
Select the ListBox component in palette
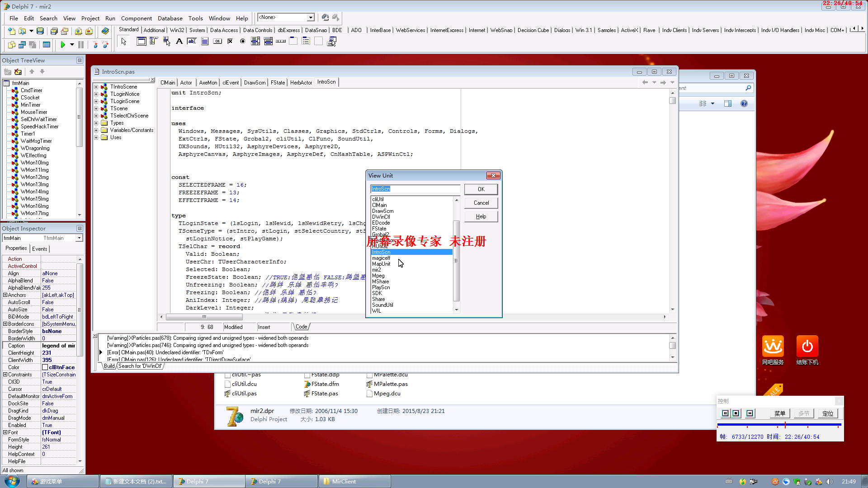(255, 42)
